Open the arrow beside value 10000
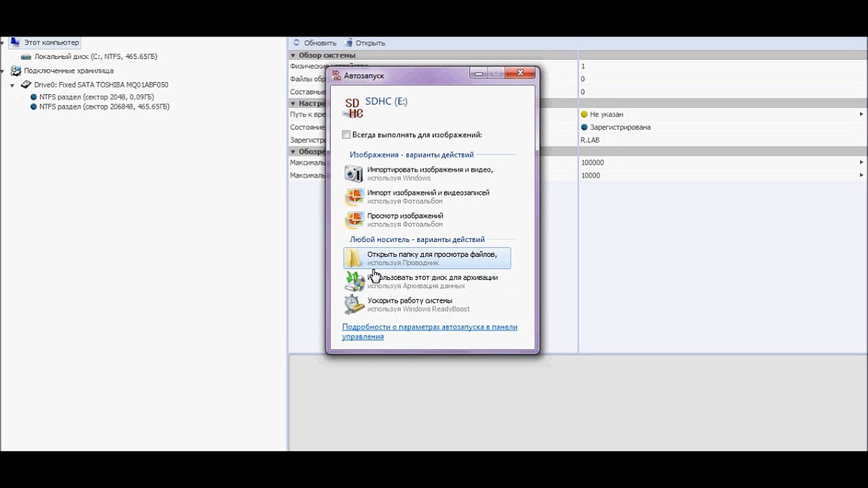This screenshot has height=488, width=868. coord(862,176)
